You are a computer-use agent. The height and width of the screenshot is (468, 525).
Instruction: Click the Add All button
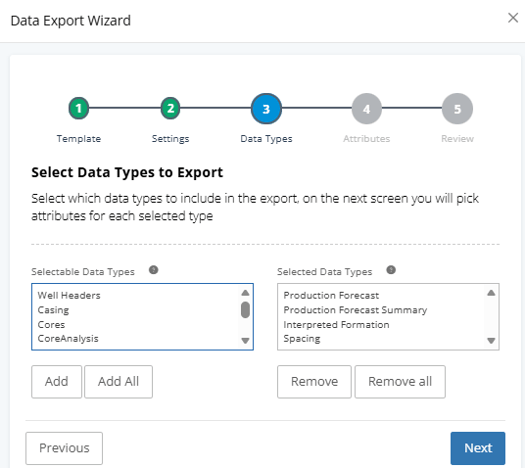[119, 382]
